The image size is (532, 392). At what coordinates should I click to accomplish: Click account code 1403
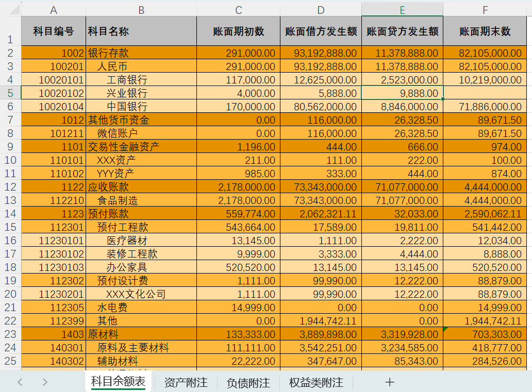click(x=54, y=334)
